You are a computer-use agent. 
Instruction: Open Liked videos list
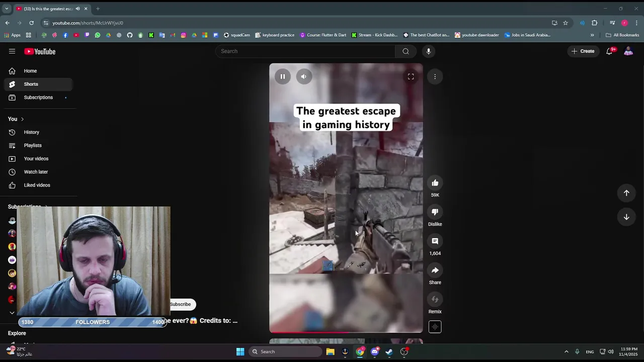click(x=38, y=185)
